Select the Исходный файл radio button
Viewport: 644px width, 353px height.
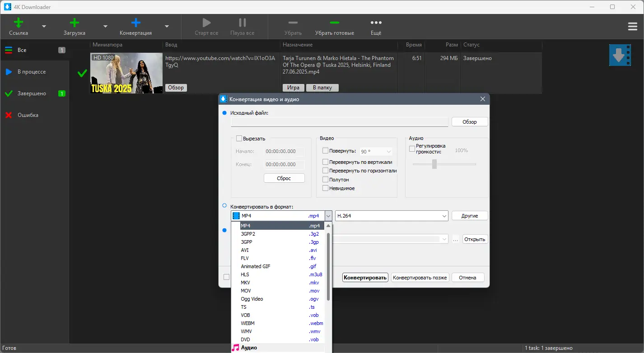224,113
